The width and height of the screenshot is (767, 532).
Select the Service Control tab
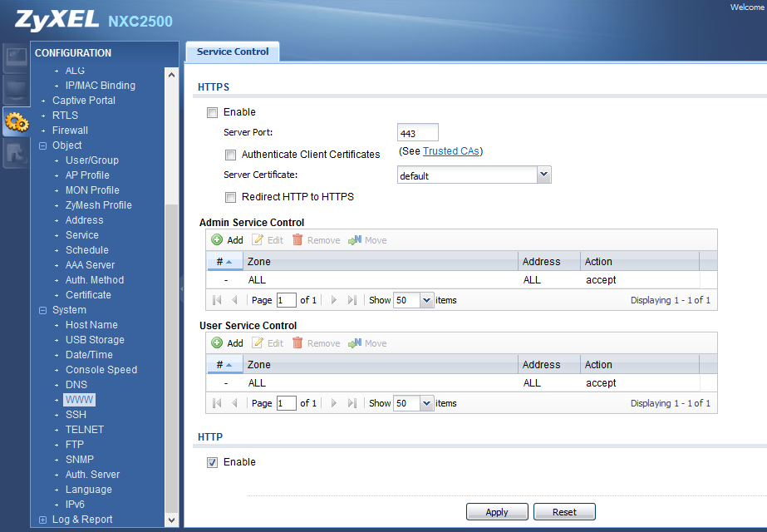pyautogui.click(x=233, y=52)
